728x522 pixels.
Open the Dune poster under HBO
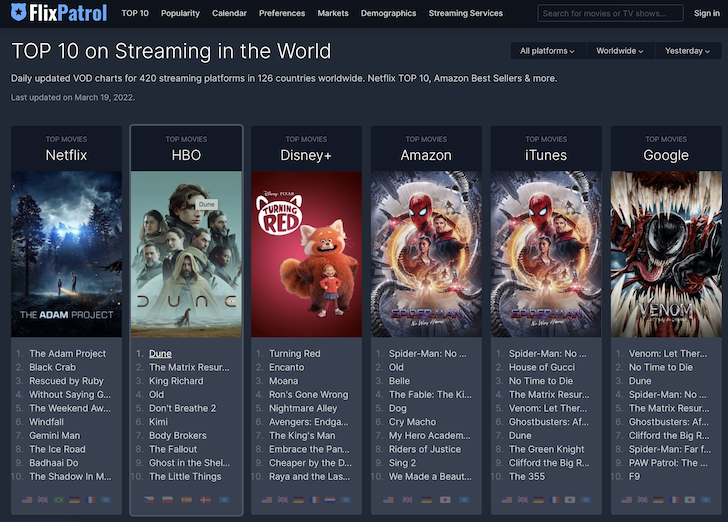coord(186,254)
